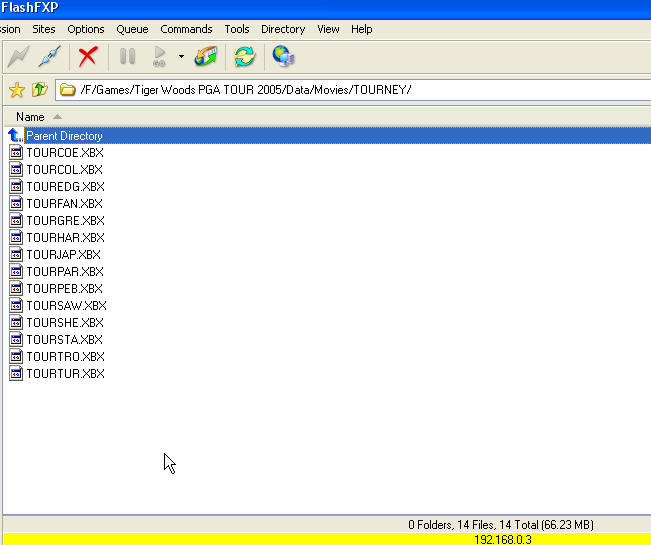
Task: Click the folder icon in the path bar
Action: pyautogui.click(x=67, y=90)
